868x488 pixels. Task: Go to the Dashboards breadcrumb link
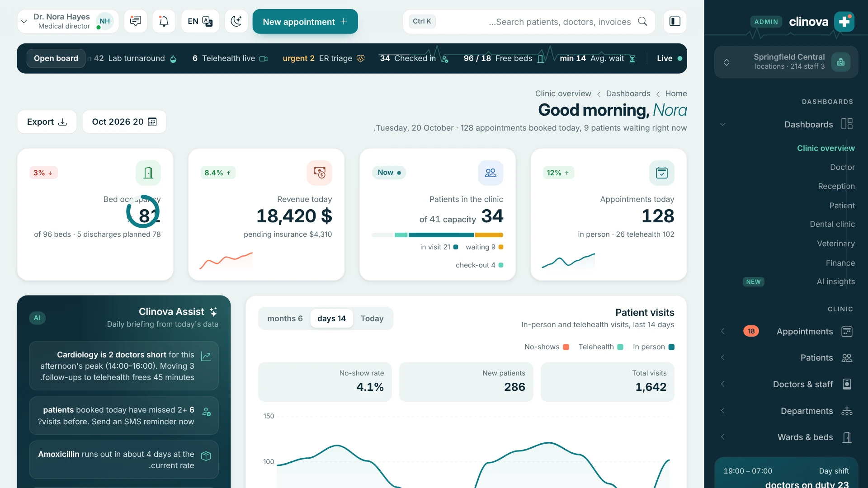coord(628,94)
